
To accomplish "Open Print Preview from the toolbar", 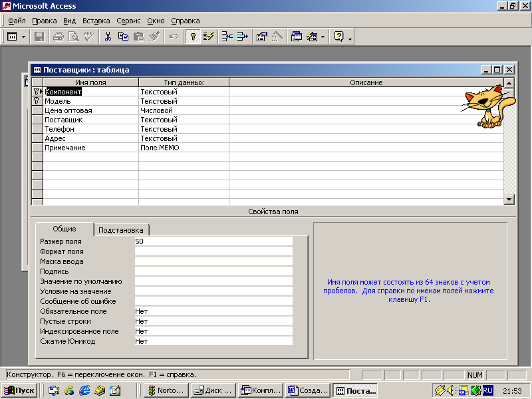I will coord(74,37).
